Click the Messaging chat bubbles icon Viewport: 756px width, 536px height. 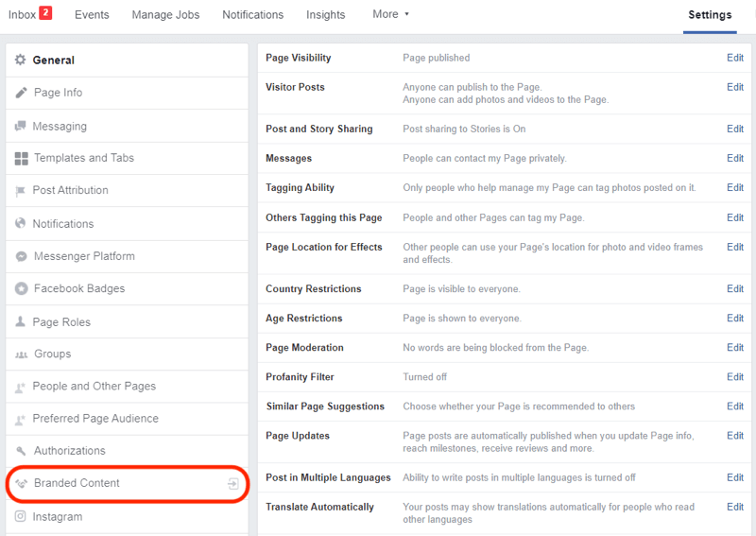pos(20,126)
